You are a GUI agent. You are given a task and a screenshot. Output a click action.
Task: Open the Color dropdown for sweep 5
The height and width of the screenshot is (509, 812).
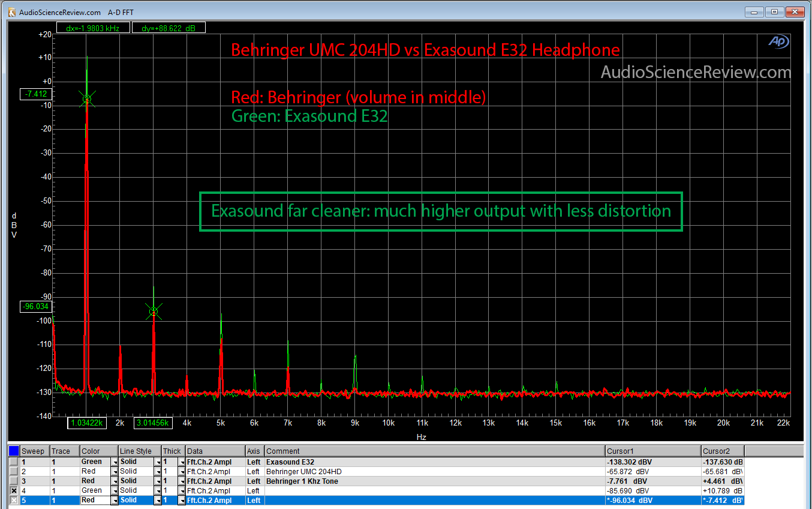114,500
